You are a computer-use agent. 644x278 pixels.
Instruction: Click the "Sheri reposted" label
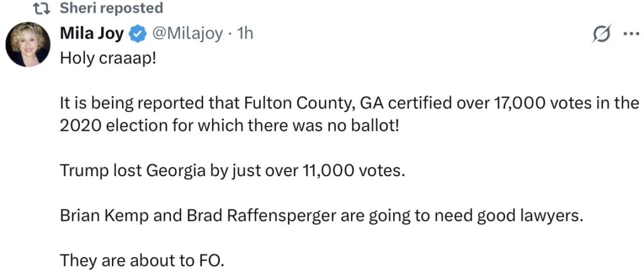coord(111,8)
